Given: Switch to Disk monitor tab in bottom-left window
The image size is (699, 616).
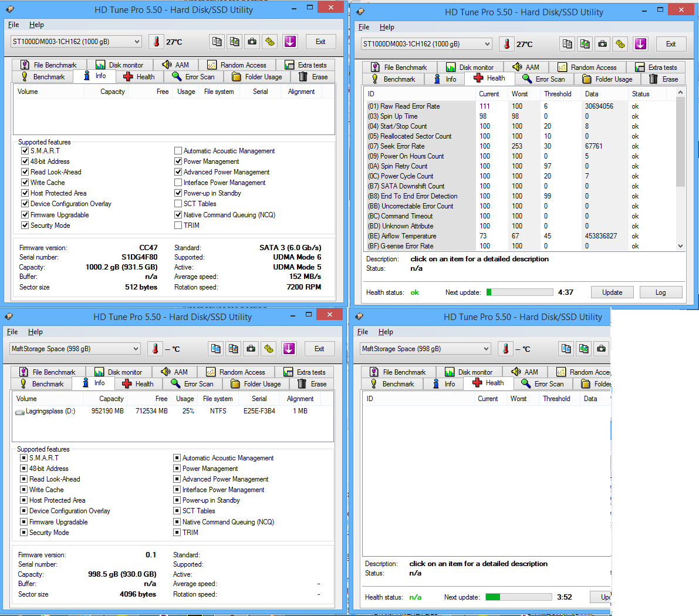Looking at the screenshot, I should coord(119,372).
